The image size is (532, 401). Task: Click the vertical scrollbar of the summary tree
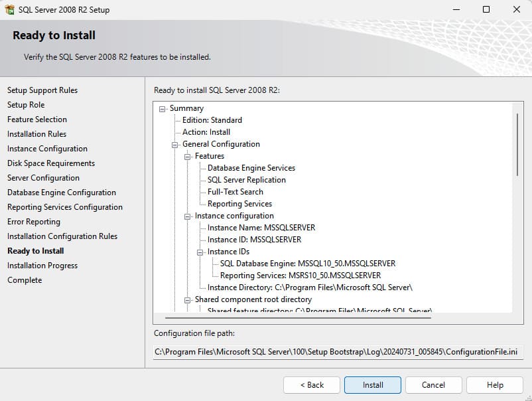pyautogui.click(x=517, y=145)
